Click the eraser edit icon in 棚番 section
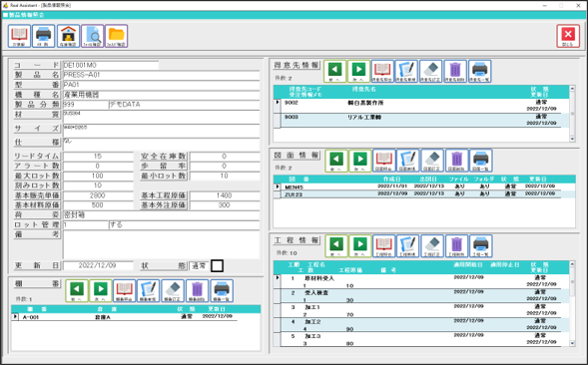This screenshot has height=365, width=588. [x=173, y=291]
